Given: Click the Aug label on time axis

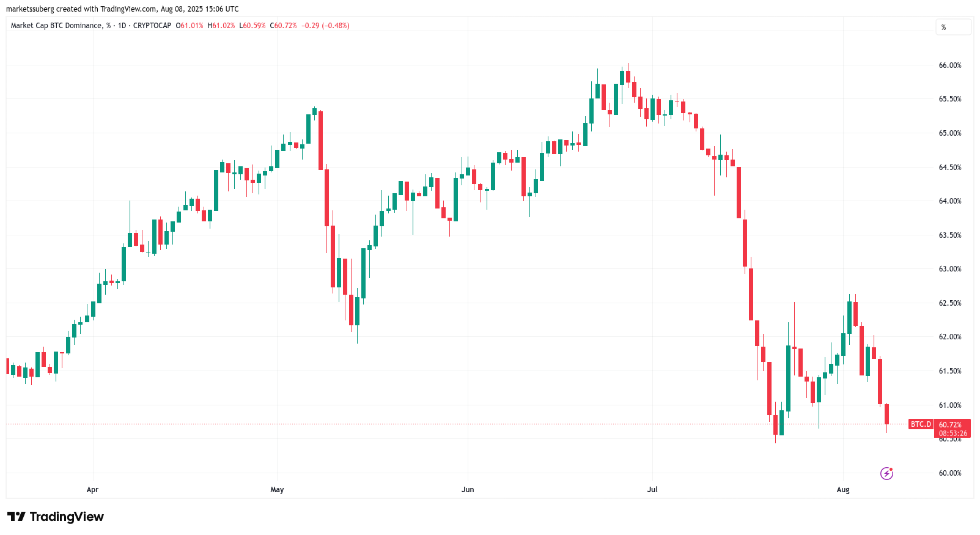Looking at the screenshot, I should click(x=843, y=490).
